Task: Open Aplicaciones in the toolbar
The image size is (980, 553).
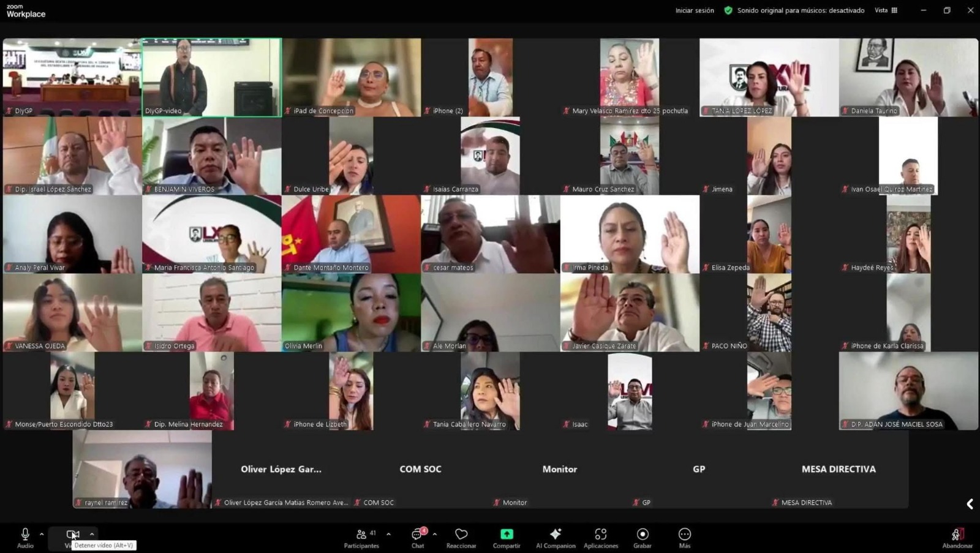Action: tap(601, 537)
